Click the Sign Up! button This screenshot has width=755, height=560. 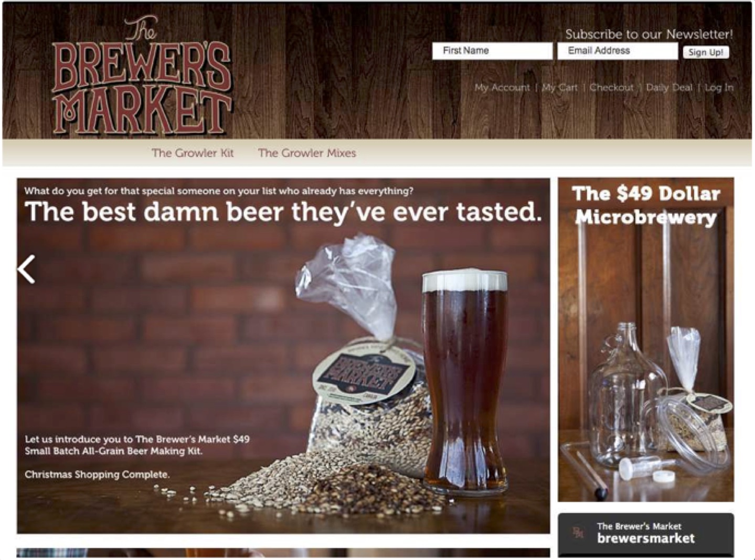[706, 52]
